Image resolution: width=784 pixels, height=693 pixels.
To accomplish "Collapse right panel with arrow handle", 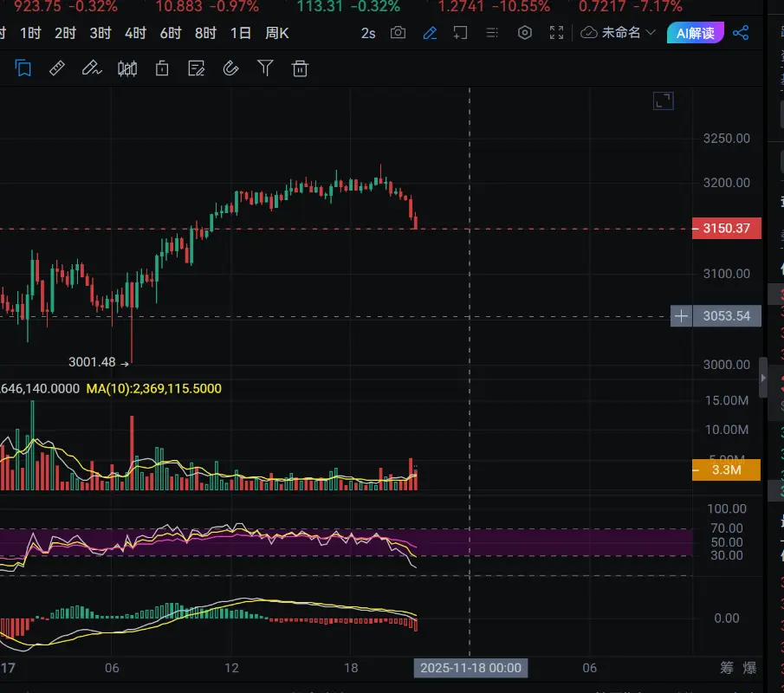I will pyautogui.click(x=763, y=378).
